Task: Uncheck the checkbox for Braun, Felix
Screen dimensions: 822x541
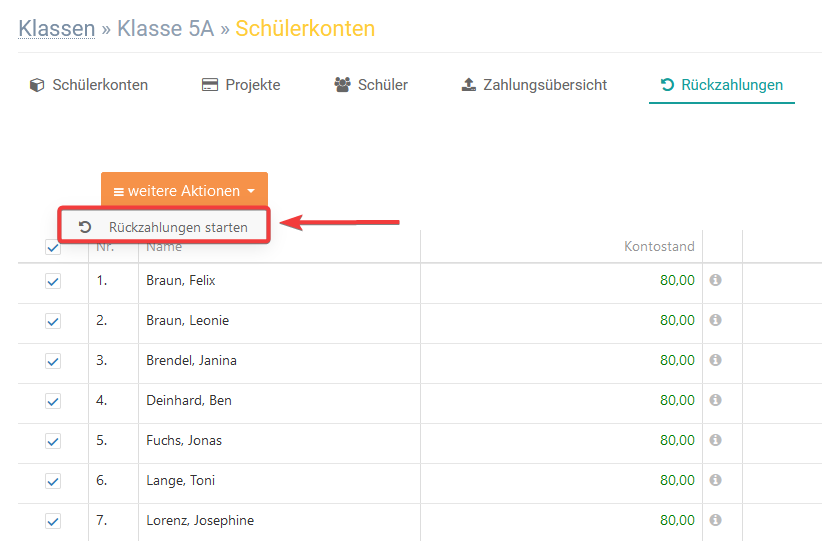Action: (x=53, y=282)
